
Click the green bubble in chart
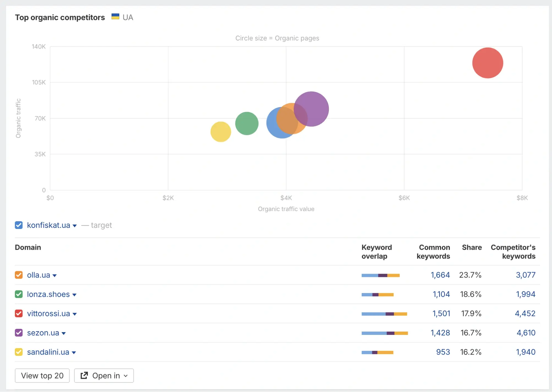tap(247, 123)
